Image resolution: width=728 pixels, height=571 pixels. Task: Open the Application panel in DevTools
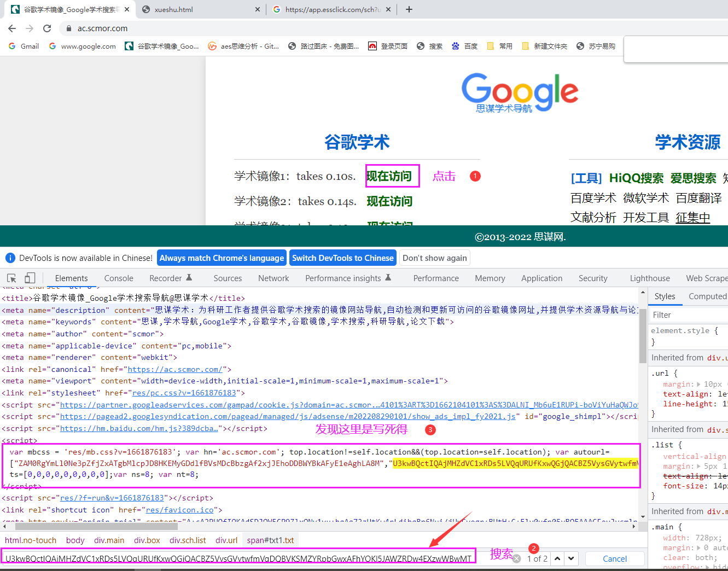click(x=541, y=278)
